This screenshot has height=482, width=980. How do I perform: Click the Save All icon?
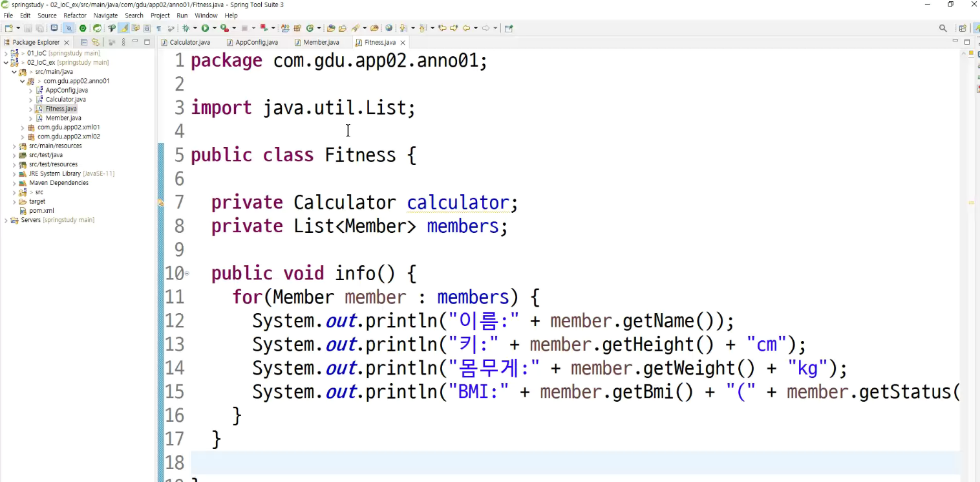click(x=39, y=28)
